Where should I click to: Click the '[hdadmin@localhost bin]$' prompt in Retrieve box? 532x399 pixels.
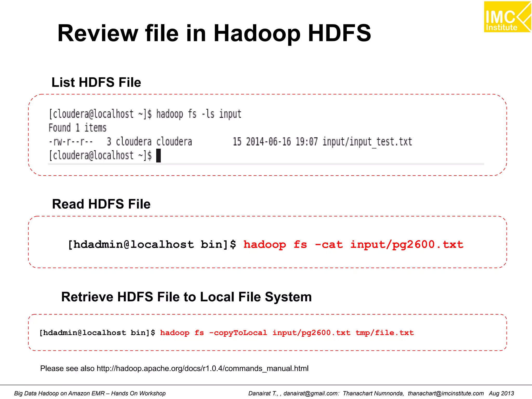pos(97,333)
